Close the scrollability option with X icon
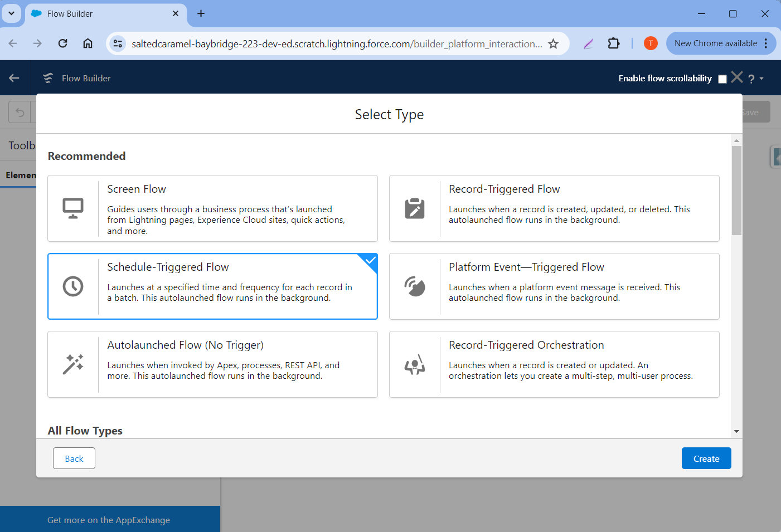 point(737,77)
